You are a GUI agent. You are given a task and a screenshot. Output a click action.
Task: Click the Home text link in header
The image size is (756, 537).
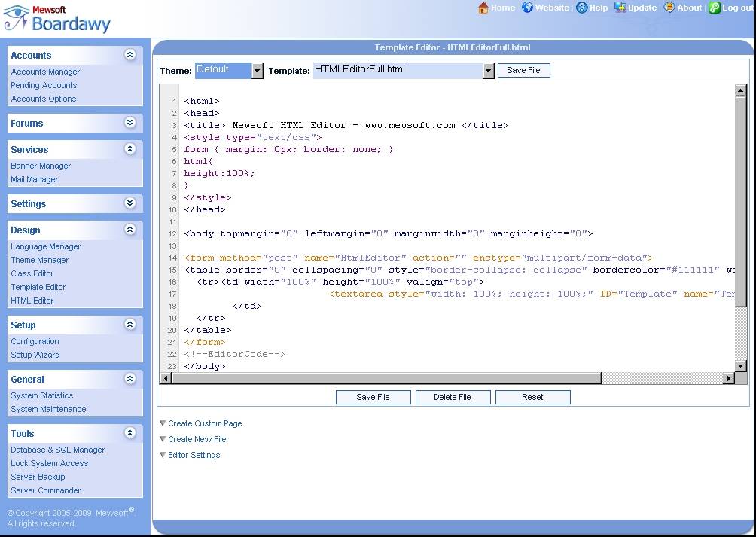(x=503, y=8)
